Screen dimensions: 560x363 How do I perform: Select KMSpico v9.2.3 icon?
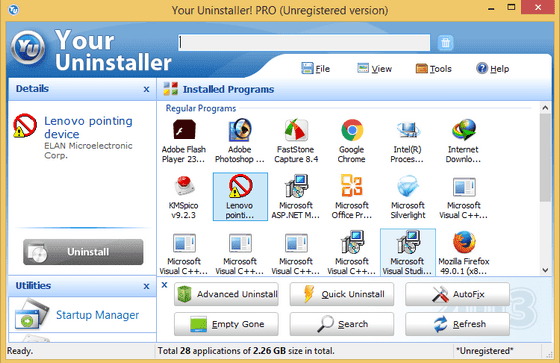tap(184, 186)
